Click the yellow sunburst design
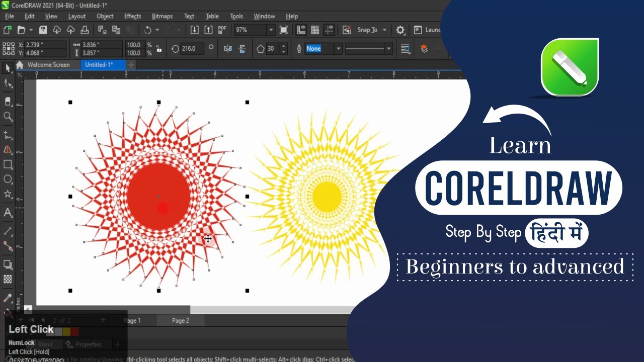This screenshot has width=644, height=362. (326, 197)
